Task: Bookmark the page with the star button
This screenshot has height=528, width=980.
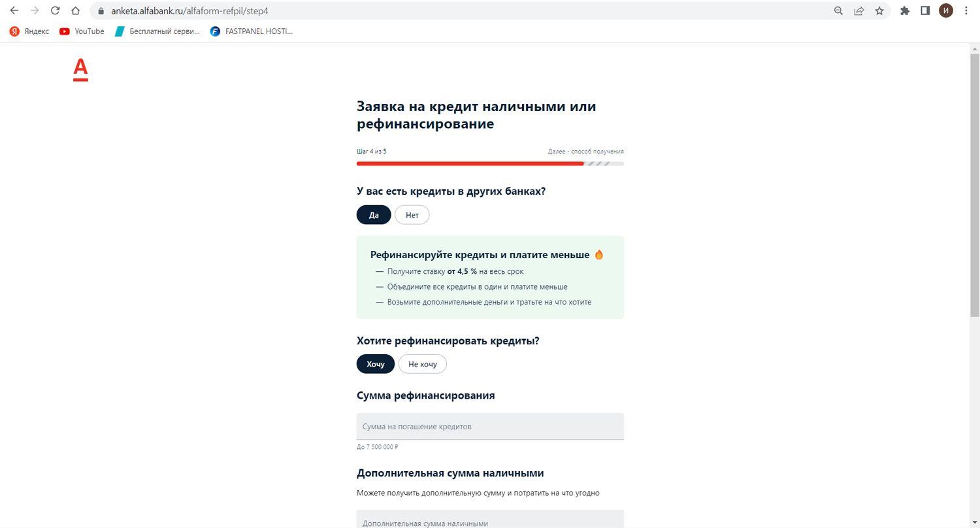Action: [x=879, y=10]
